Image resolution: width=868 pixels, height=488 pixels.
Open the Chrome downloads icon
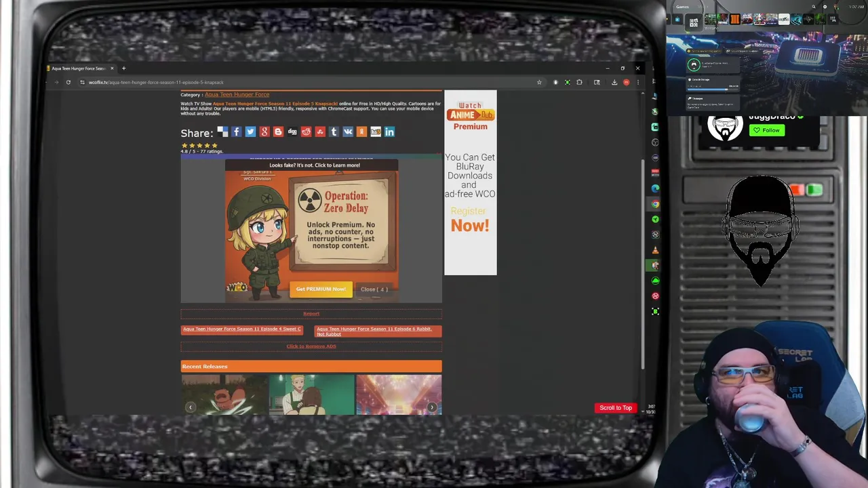tap(614, 82)
